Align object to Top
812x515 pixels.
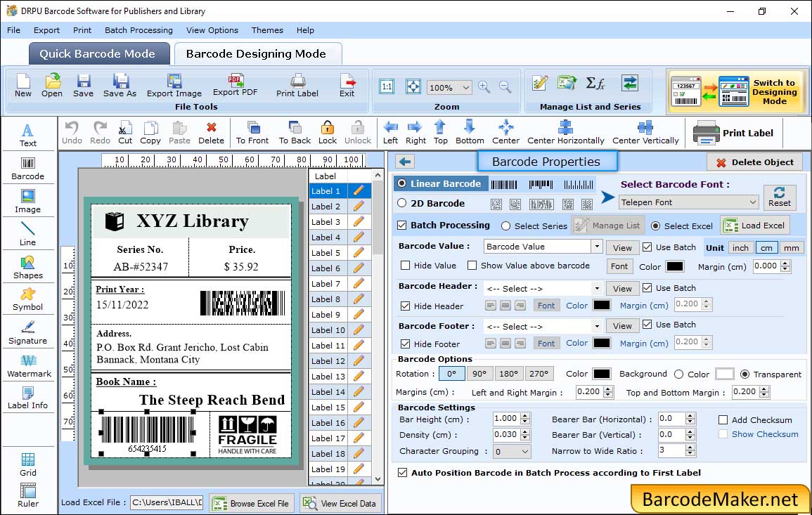(x=441, y=133)
